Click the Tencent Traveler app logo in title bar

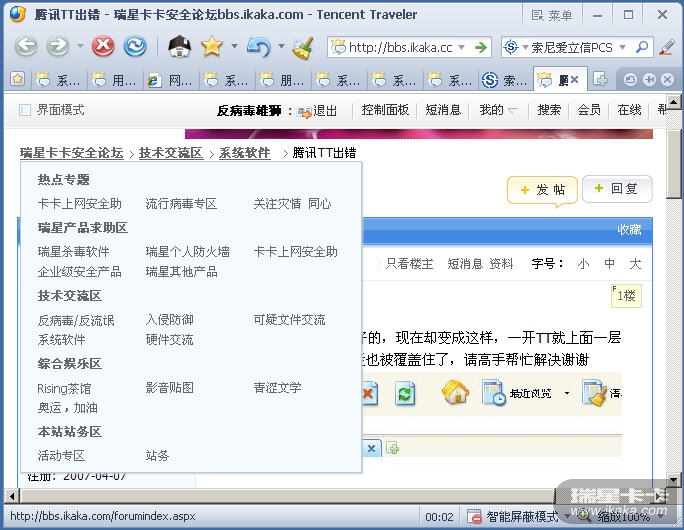pyautogui.click(x=18, y=14)
